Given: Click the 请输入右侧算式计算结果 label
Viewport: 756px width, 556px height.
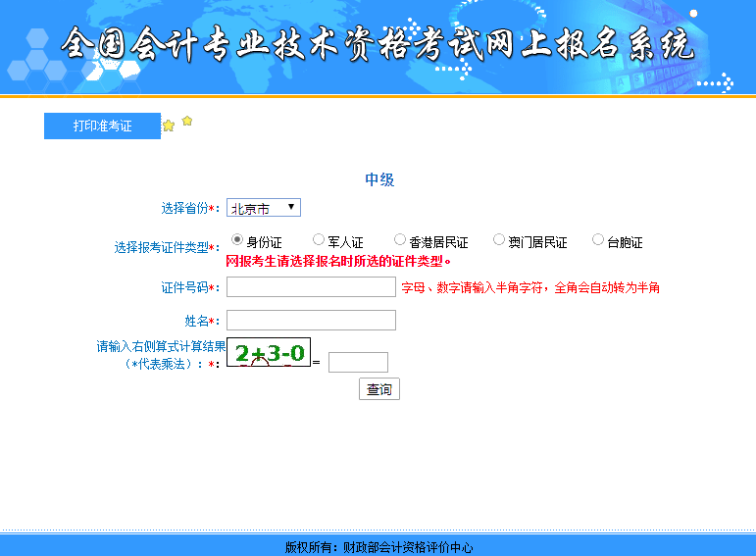Looking at the screenshot, I should 161,346.
